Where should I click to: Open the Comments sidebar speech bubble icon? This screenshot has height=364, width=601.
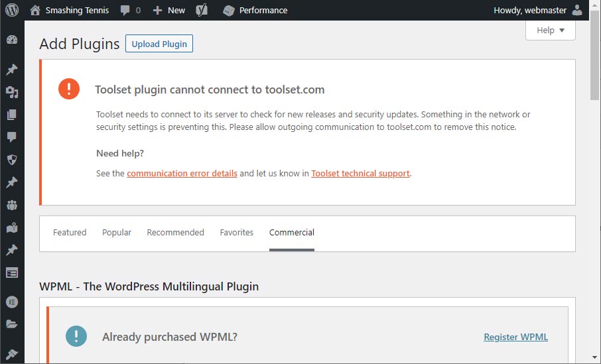click(12, 137)
